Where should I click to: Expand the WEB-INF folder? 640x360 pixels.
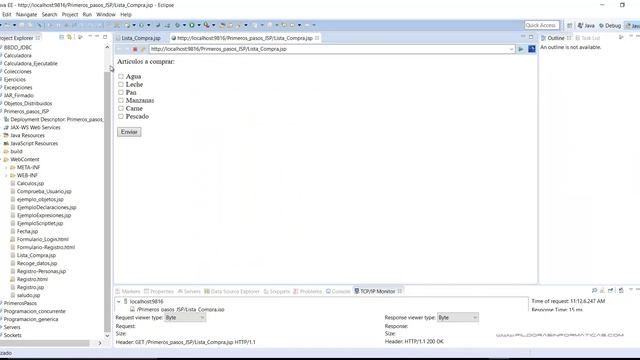coord(6,176)
